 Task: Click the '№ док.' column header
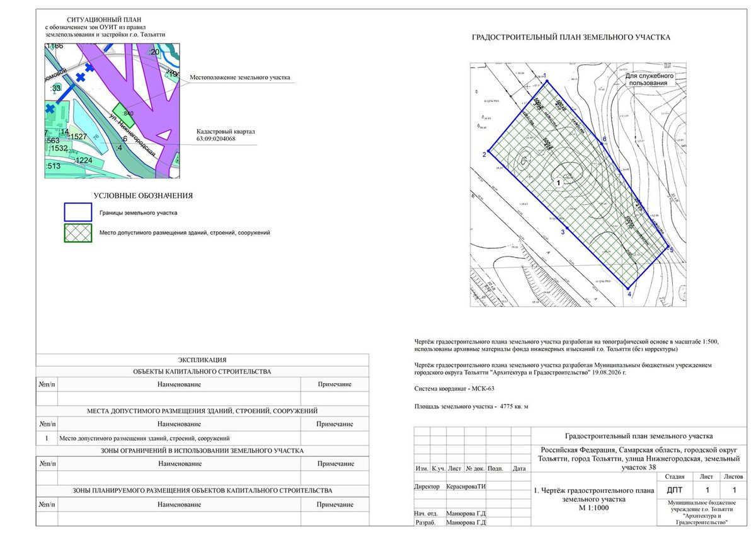tap(474, 469)
